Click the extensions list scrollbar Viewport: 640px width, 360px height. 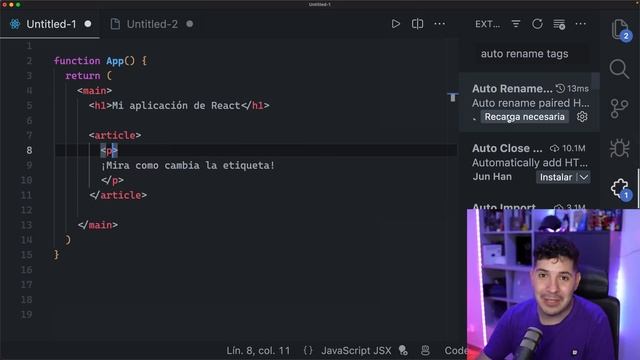click(x=596, y=81)
